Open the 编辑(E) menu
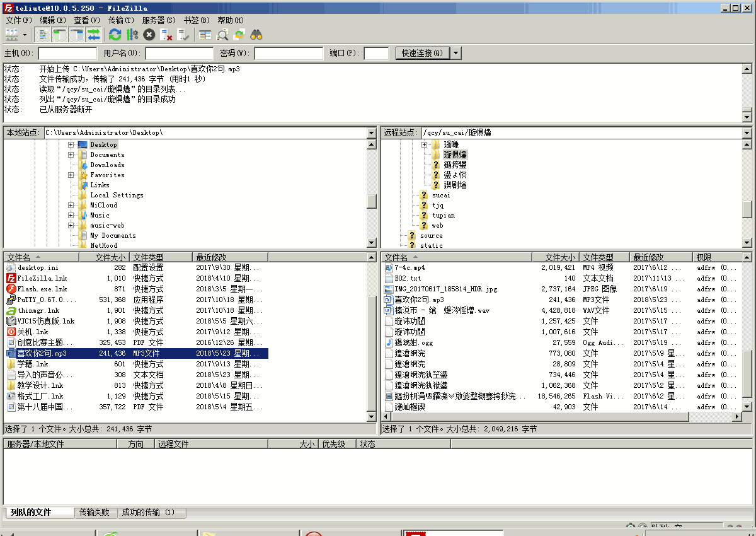The width and height of the screenshot is (756, 536). pos(53,20)
